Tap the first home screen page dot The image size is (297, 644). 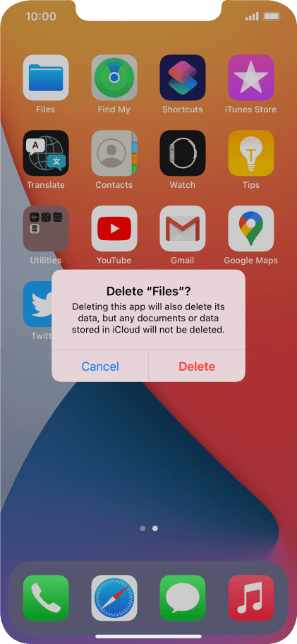[x=143, y=529]
